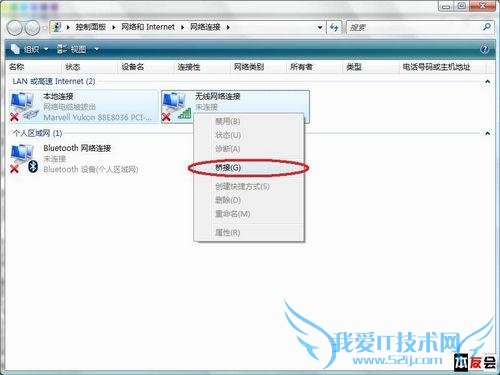500x375 pixels.
Task: Choose 删除(D) in context menu
Action: [249, 200]
